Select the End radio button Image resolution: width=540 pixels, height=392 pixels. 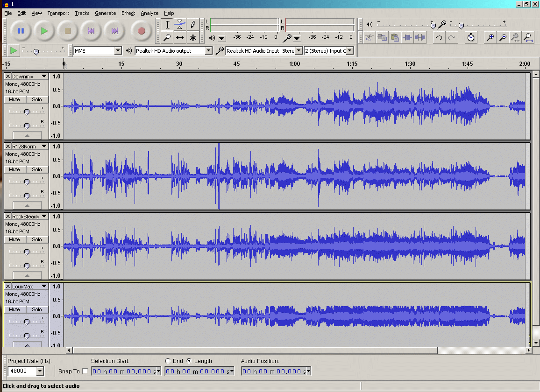pos(168,361)
